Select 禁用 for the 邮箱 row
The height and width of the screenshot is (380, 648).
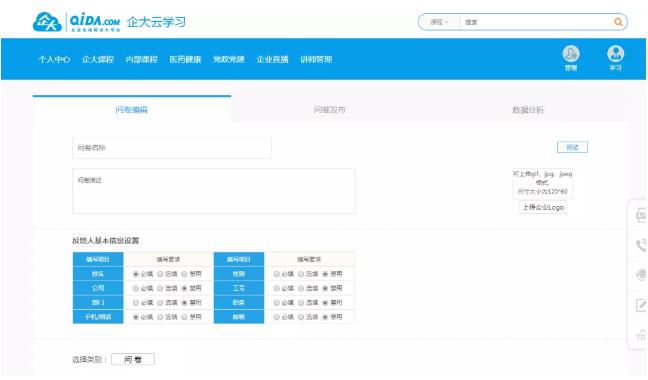coord(325,317)
